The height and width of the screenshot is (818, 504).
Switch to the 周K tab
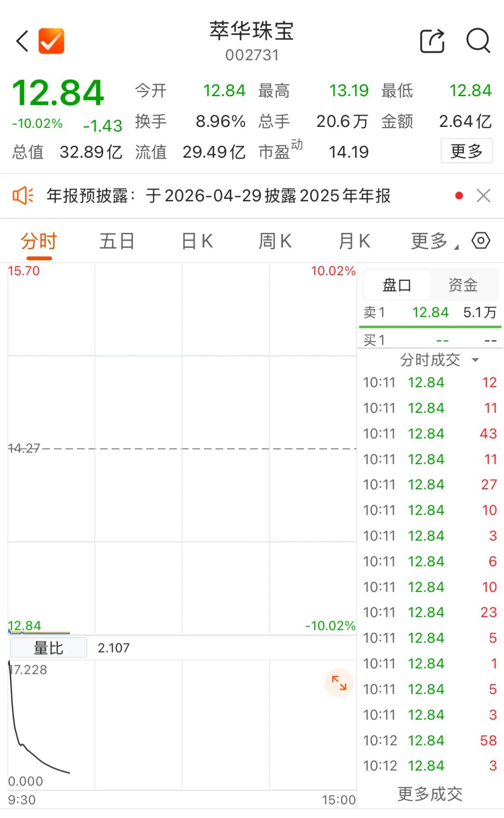pyautogui.click(x=275, y=242)
